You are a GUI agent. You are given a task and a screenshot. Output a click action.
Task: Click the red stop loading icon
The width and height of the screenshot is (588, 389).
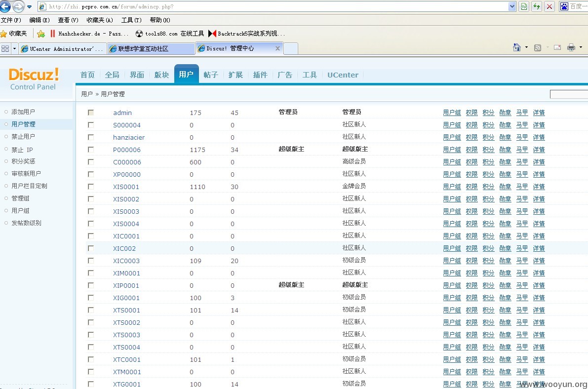pyautogui.click(x=549, y=6)
